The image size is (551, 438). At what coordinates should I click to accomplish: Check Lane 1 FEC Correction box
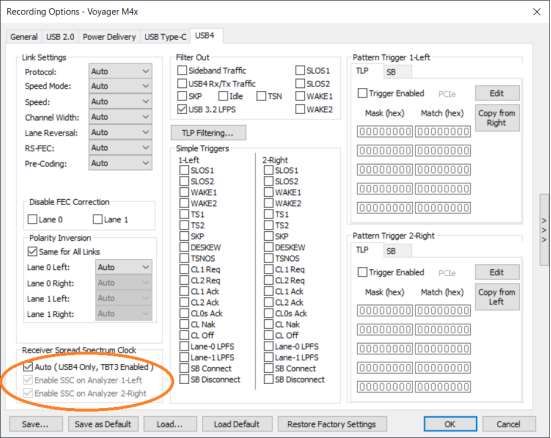[x=97, y=219]
